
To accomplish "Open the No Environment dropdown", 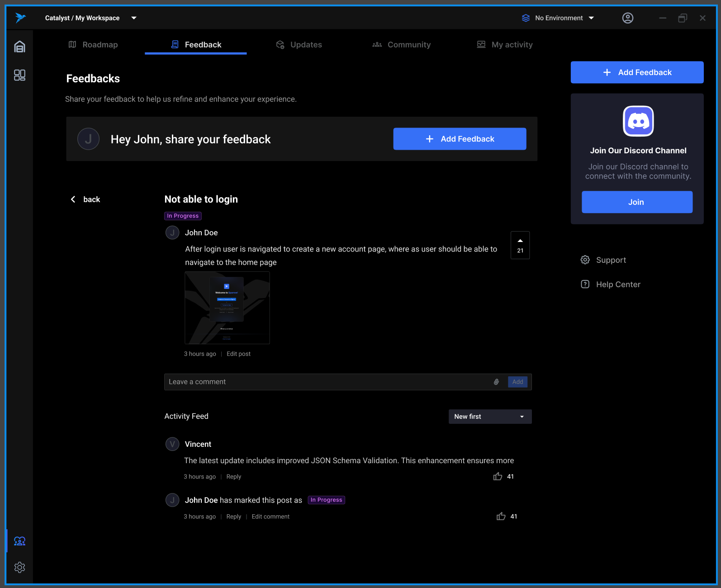I will 558,18.
